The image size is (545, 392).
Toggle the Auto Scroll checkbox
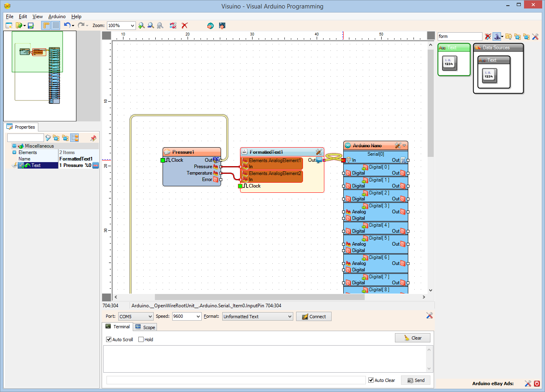pos(109,340)
